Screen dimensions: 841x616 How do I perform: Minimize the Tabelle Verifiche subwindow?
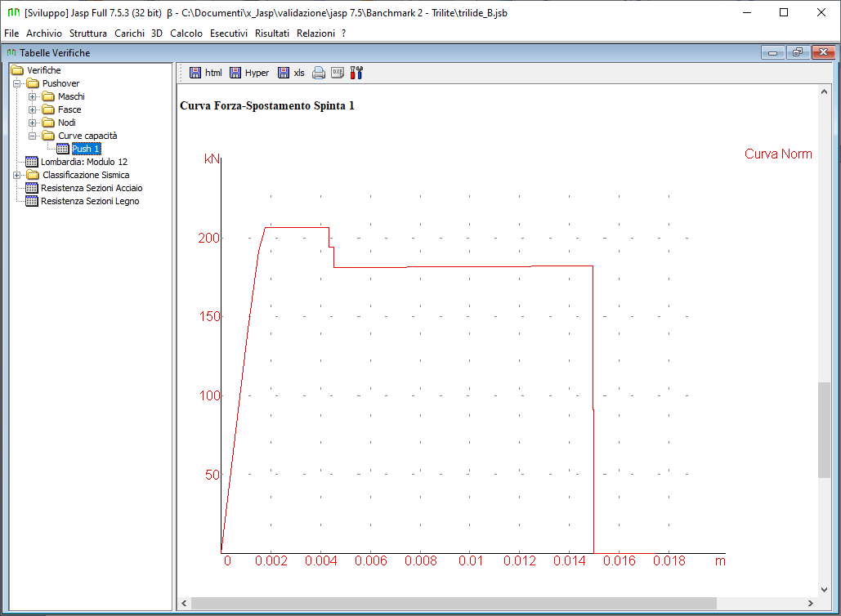coord(773,52)
